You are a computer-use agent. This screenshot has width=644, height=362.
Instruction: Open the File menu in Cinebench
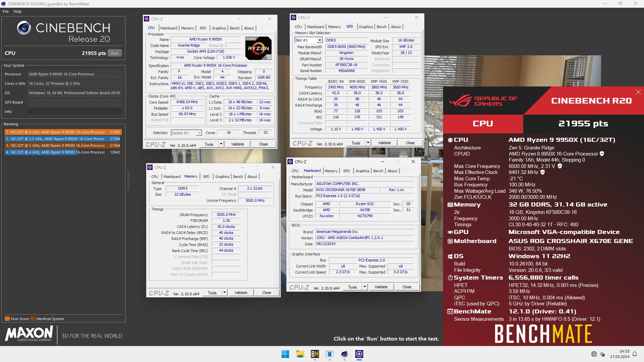[6, 11]
